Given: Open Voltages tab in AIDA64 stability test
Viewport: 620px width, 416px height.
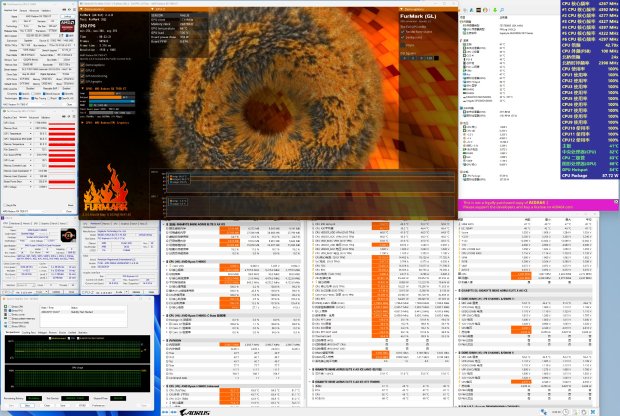Looking at the screenshot, I should (x=42, y=333).
